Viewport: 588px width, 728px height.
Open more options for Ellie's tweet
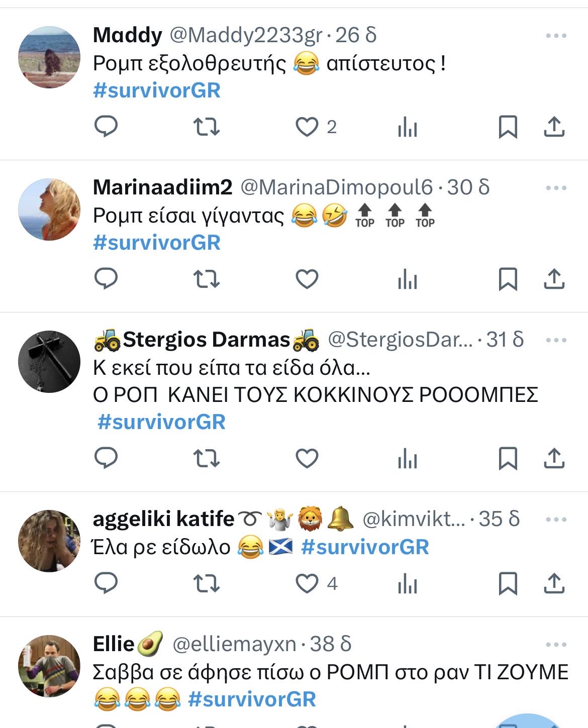(556, 645)
